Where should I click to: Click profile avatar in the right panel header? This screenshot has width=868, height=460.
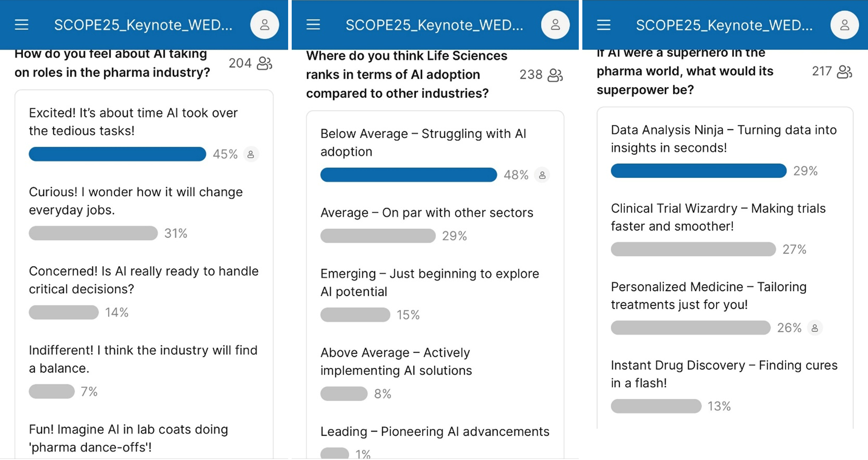[844, 25]
